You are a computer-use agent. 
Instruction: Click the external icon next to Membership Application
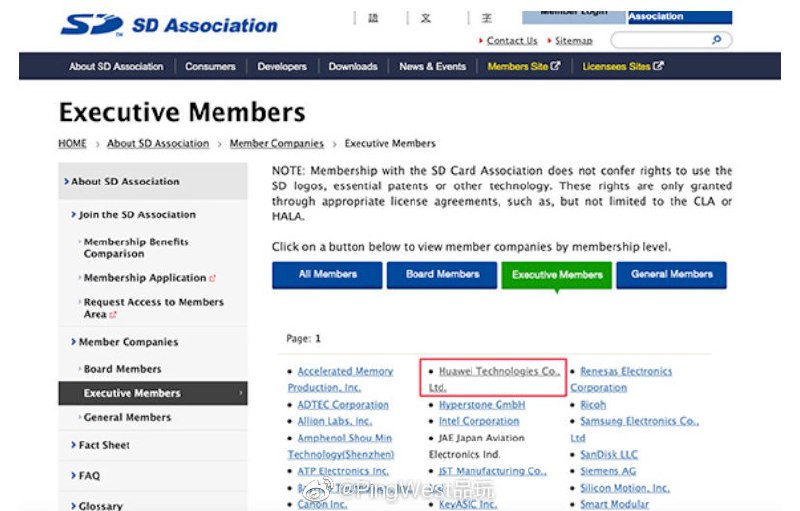[213, 278]
